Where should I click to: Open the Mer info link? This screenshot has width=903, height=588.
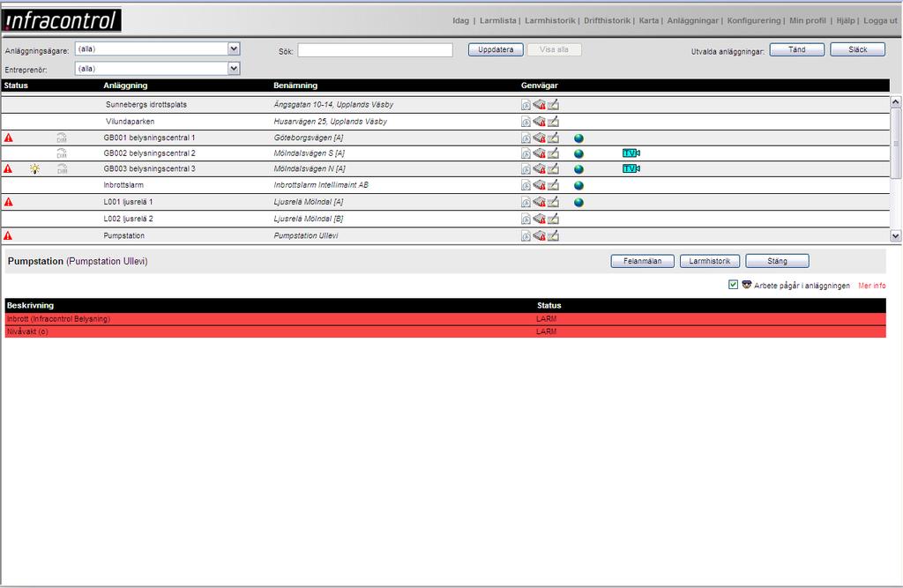[872, 286]
